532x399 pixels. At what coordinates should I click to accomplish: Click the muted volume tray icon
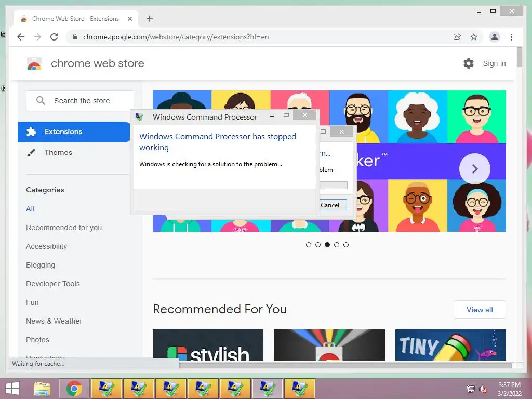tap(483, 389)
